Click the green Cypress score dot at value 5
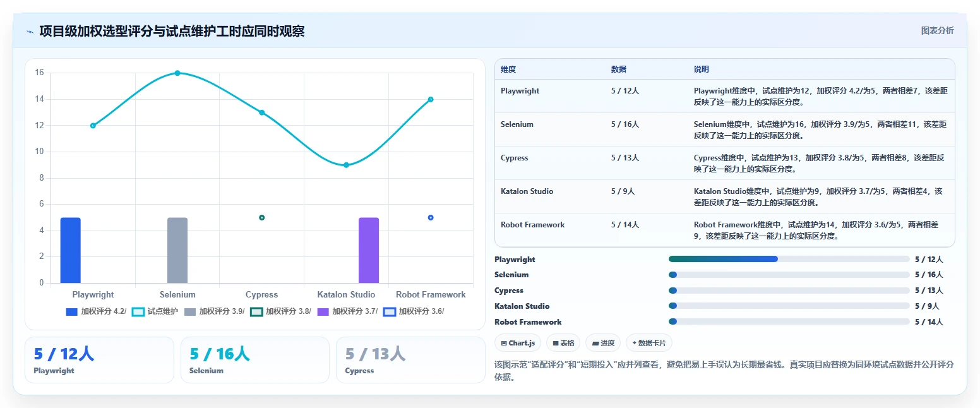The image size is (980, 408). point(261,217)
